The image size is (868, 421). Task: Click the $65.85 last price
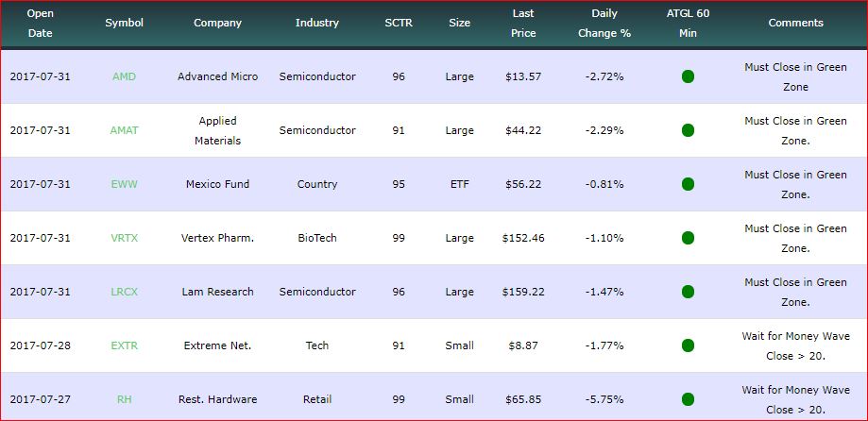click(x=523, y=399)
